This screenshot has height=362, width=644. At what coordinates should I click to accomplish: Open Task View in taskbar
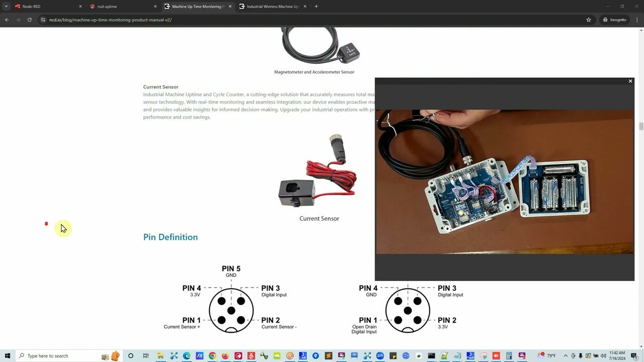[x=145, y=355]
